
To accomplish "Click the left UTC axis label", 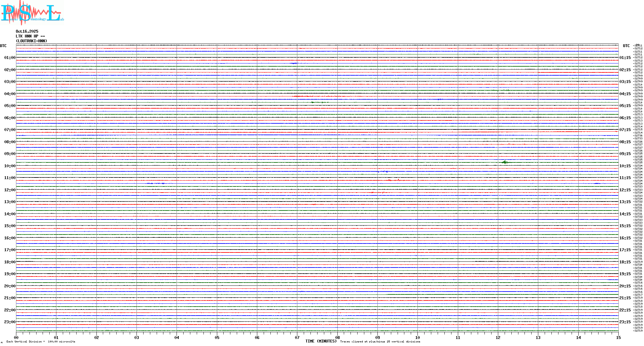I will (3, 46).
